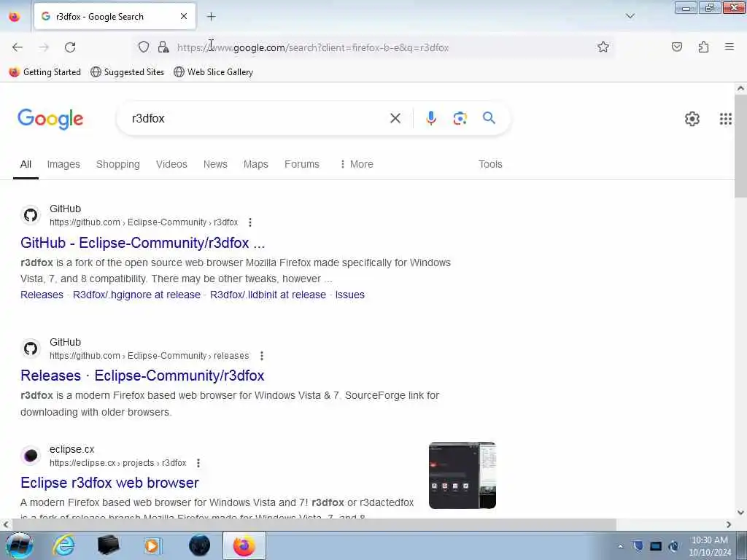Open the Eclipse r3dfox web browser link
Image resolution: width=747 pixels, height=560 pixels.
click(x=109, y=483)
